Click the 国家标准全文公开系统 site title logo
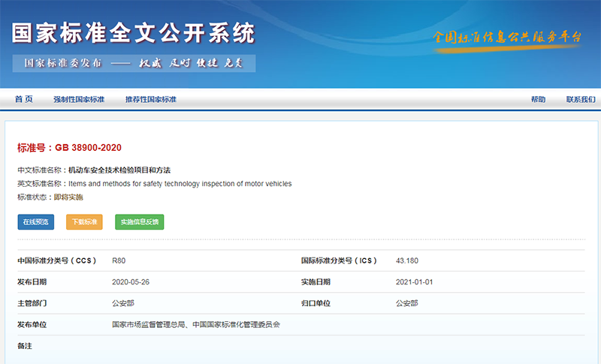Image resolution: width=601 pixels, height=364 pixels. [133, 33]
